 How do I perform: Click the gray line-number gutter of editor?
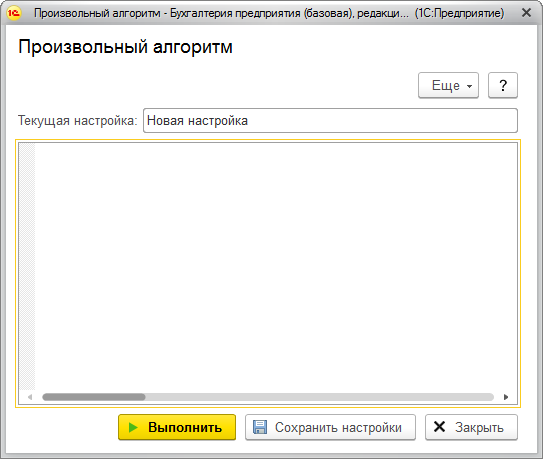pyautogui.click(x=27, y=267)
